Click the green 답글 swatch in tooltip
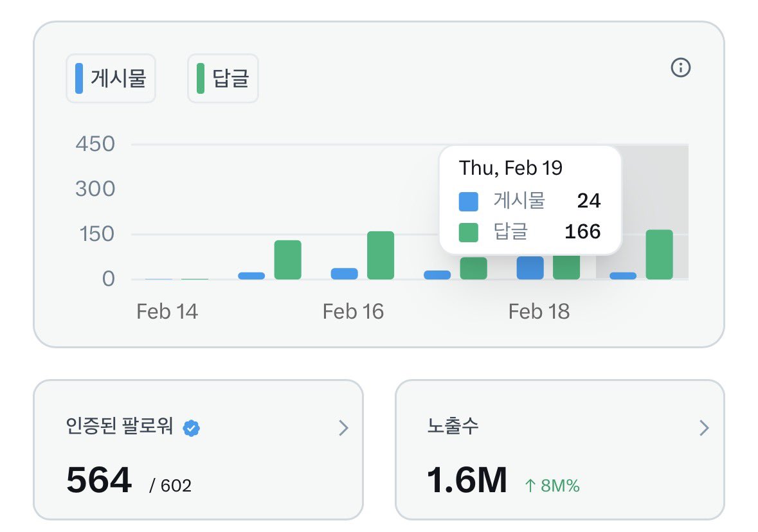The image size is (758, 532). point(469,233)
